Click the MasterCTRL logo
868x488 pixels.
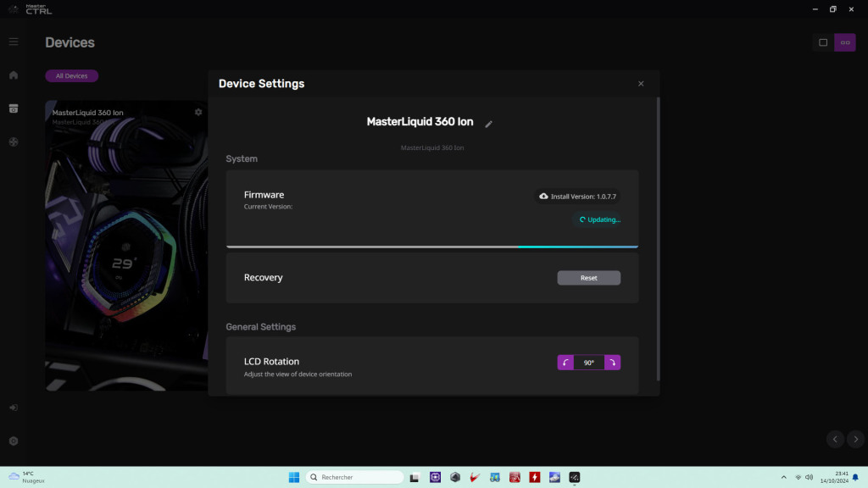[31, 8]
